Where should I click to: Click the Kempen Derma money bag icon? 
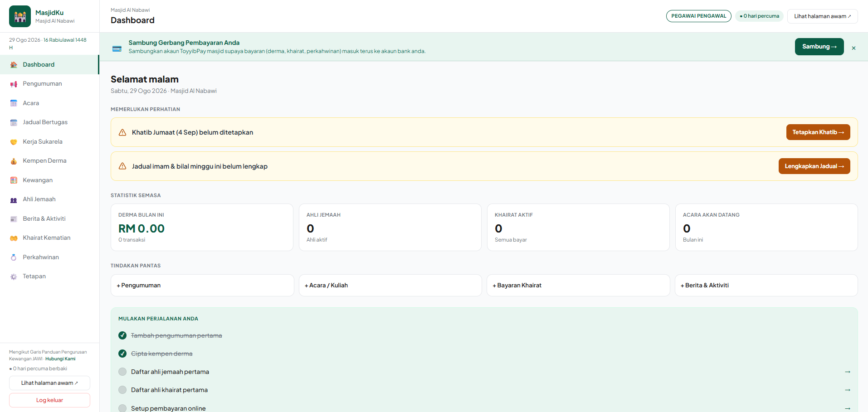point(14,161)
